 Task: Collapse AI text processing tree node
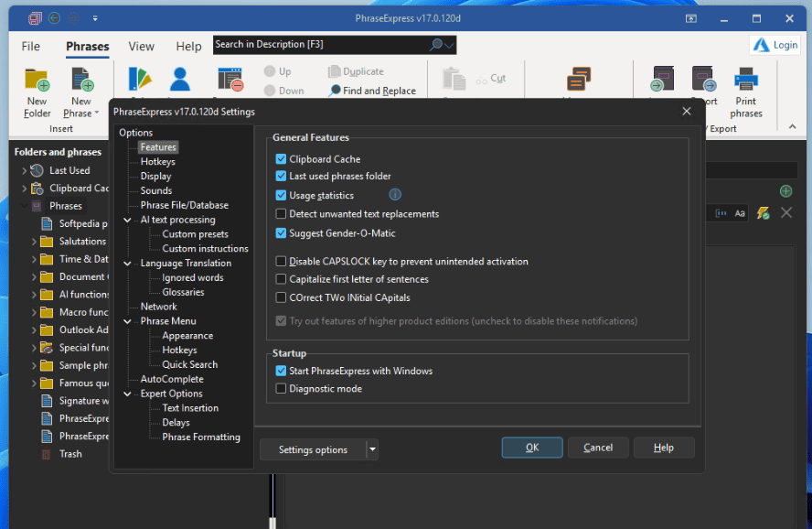click(127, 221)
